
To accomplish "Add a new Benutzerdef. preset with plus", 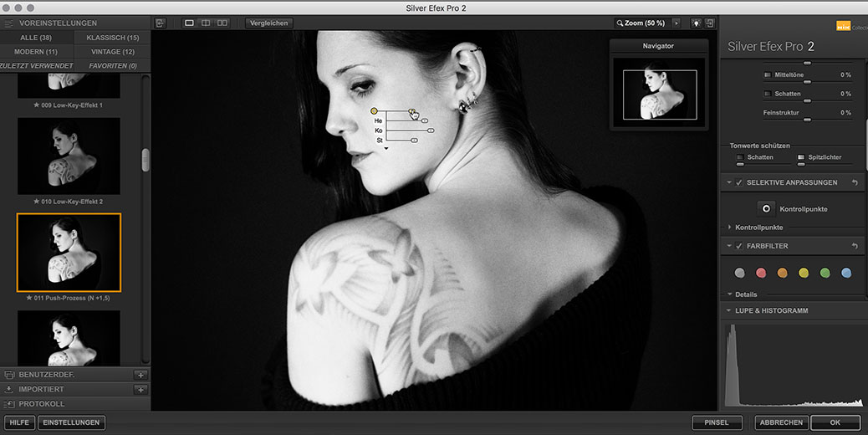I will [x=140, y=375].
